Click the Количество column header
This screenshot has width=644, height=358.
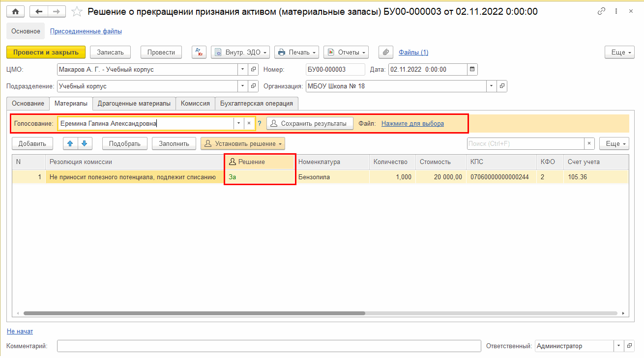(392, 162)
